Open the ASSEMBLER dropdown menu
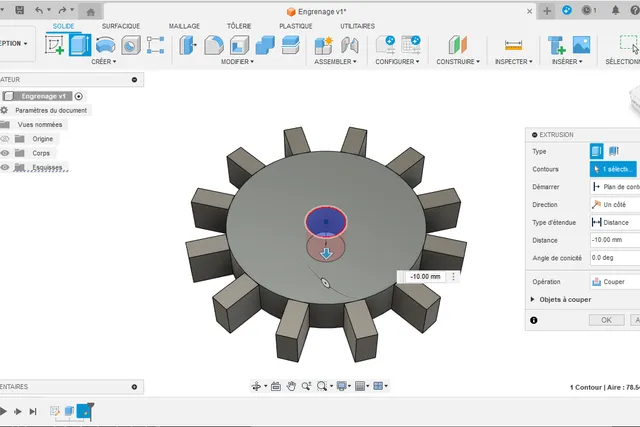Viewport: 640px width, 427px height. click(x=335, y=62)
